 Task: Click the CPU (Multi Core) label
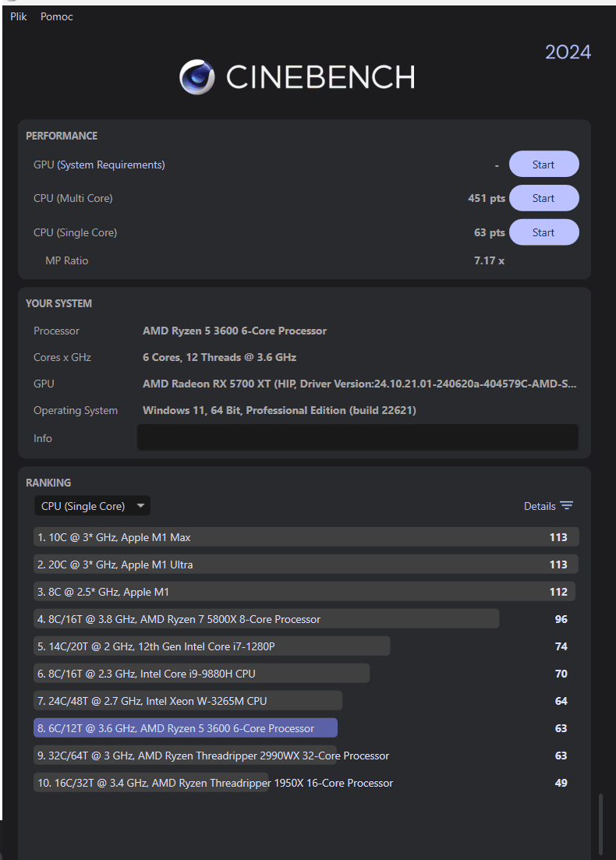tap(73, 198)
